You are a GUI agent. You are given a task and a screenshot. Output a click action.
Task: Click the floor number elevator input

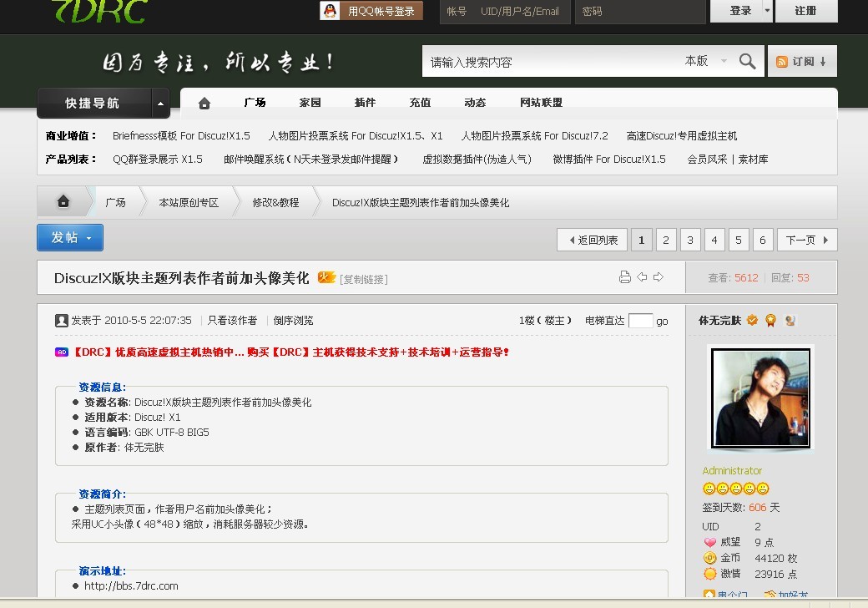pyautogui.click(x=641, y=321)
